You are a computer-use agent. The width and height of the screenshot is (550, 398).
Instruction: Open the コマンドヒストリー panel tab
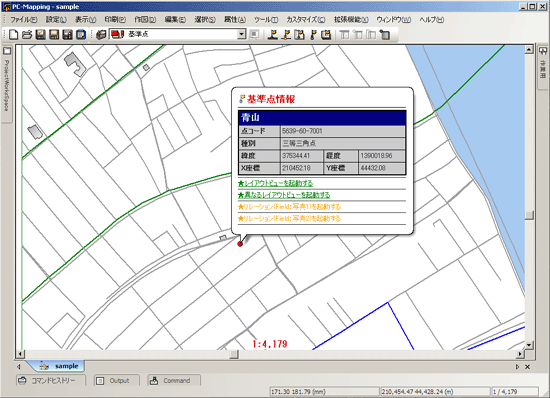(51, 380)
